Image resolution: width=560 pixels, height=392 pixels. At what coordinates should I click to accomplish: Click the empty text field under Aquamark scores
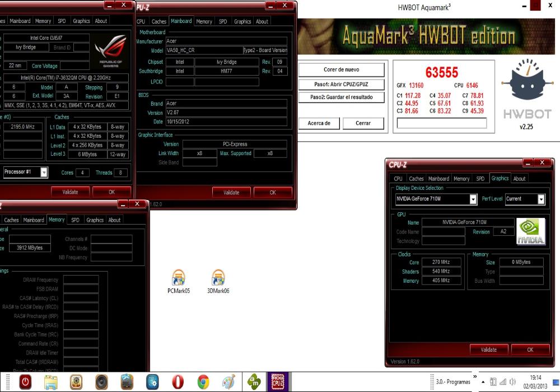pyautogui.click(x=442, y=123)
